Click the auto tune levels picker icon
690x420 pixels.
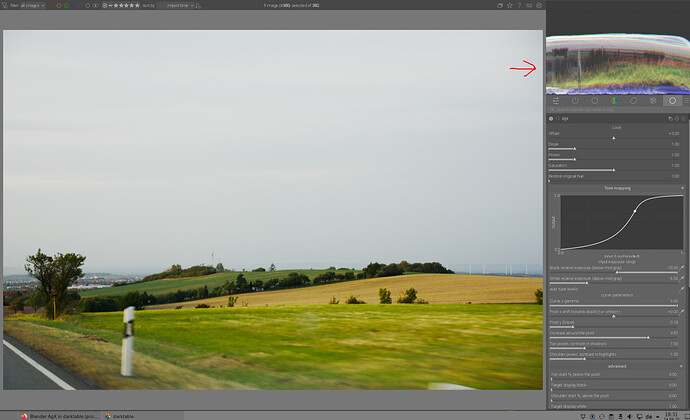click(682, 288)
